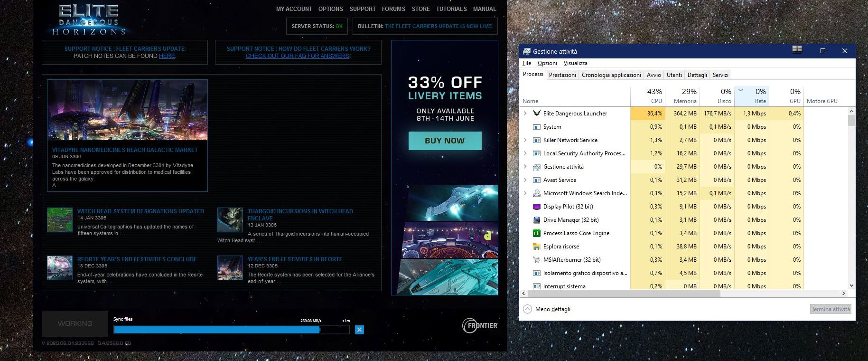Switch to the Prestazioni tab

[x=562, y=75]
